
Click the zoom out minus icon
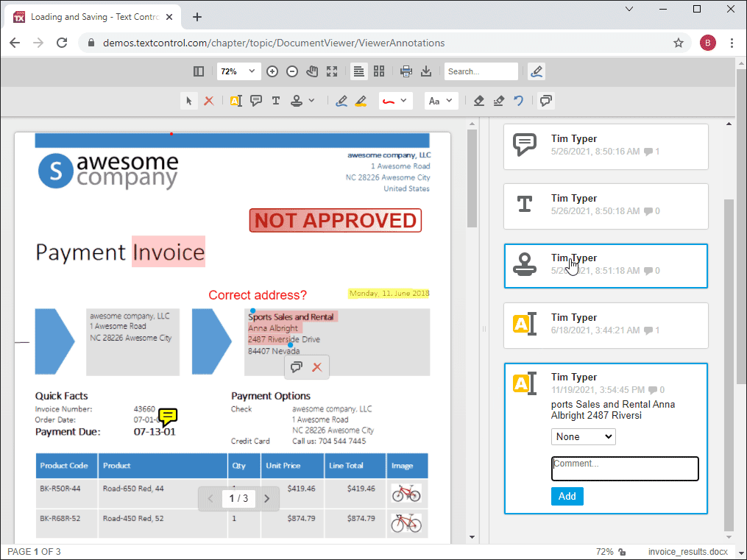pyautogui.click(x=292, y=71)
